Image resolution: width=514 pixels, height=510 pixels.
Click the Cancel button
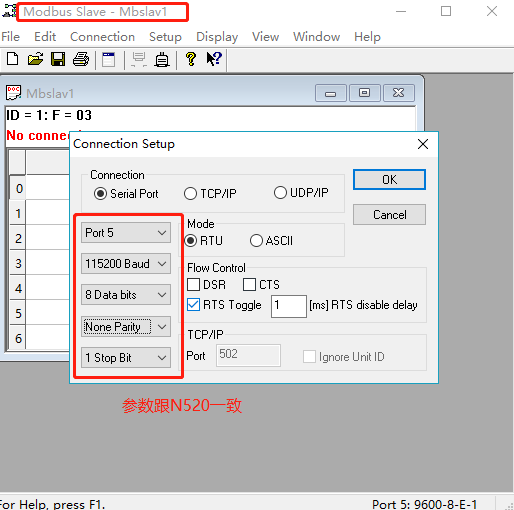pos(389,215)
